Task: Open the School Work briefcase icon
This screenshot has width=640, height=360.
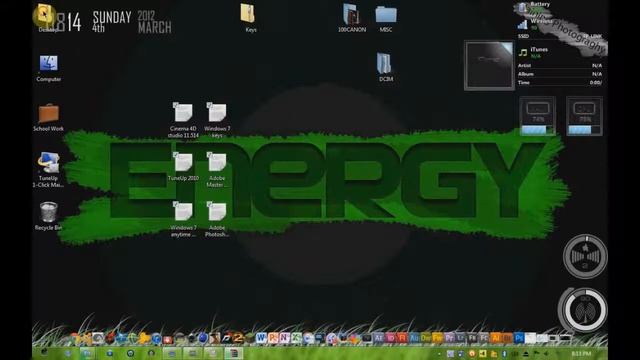Action: point(49,113)
